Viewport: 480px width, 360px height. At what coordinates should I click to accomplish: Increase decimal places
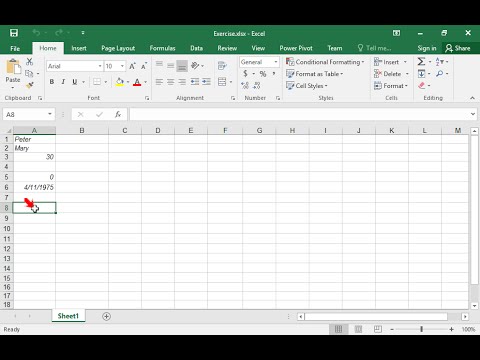(x=245, y=86)
